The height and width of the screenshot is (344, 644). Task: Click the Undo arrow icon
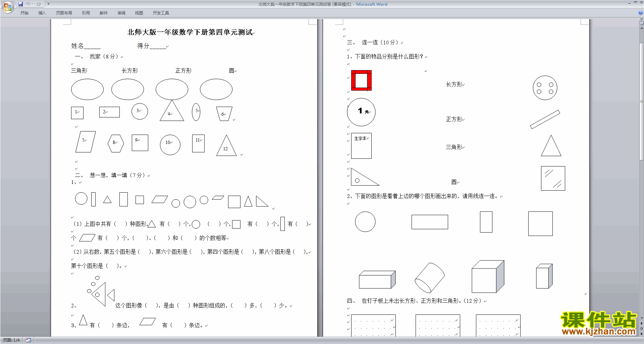(x=28, y=4)
